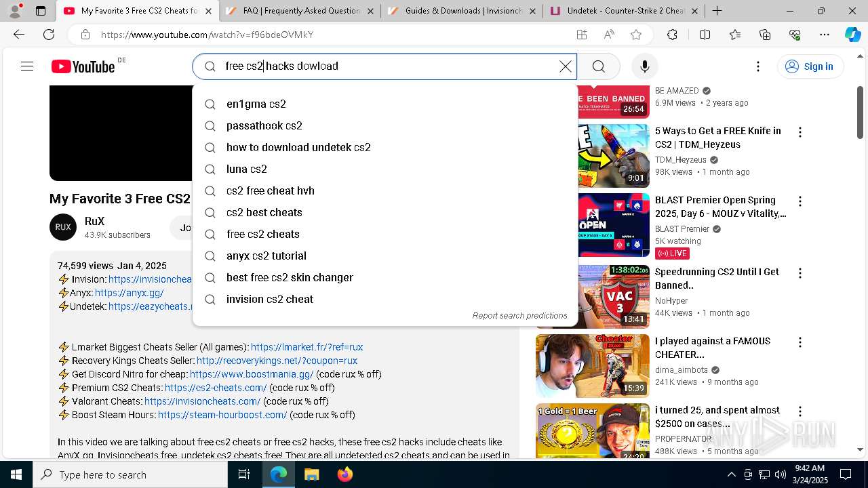
Task: Open YouTube settings three-dot menu
Action: coord(758,66)
